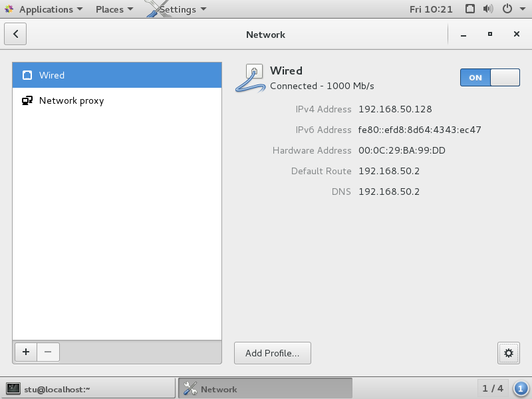Viewport: 532px width, 399px height.
Task: Select Network proxy in the sidebar
Action: (117, 101)
